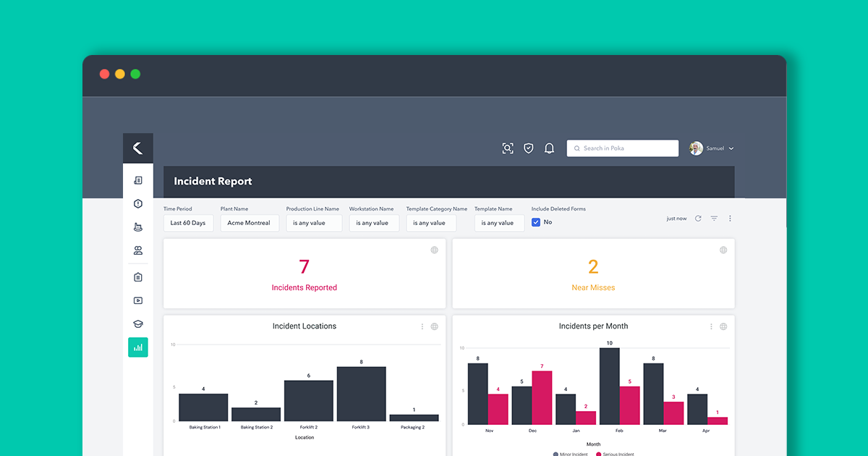The width and height of the screenshot is (868, 456).
Task: Select the bar chart analytics icon in sidebar
Action: pyautogui.click(x=138, y=347)
